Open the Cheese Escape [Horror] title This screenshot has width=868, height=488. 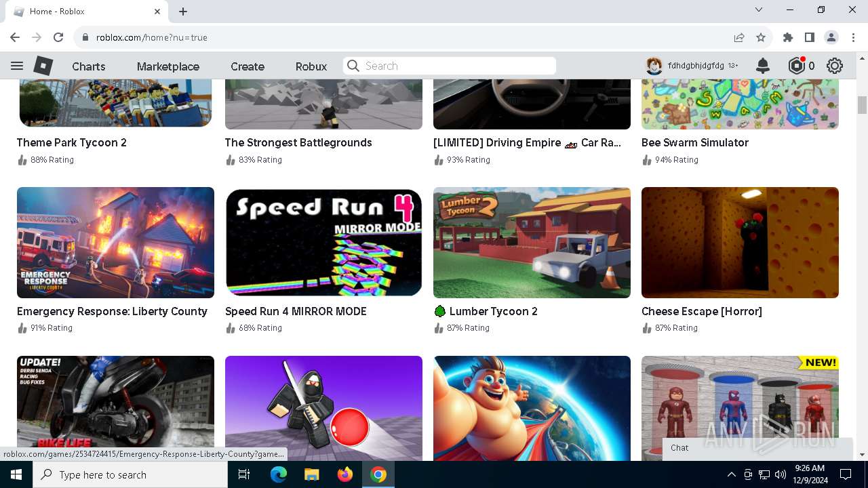(702, 311)
